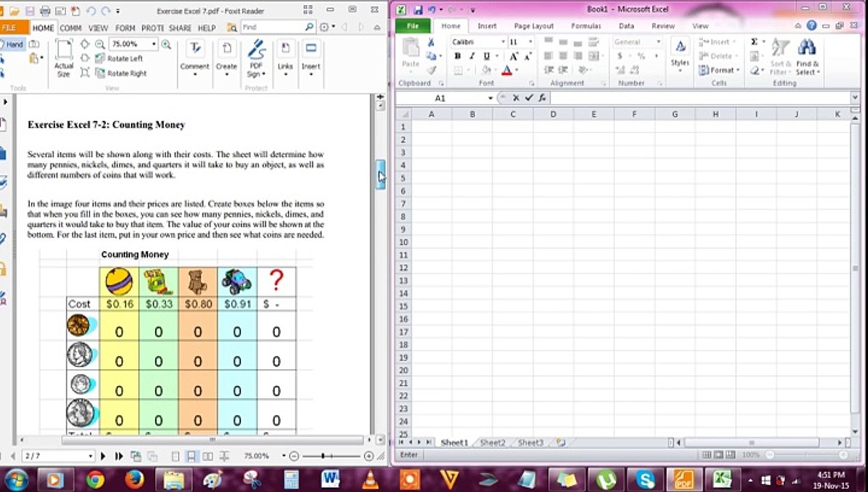Click the green File button in Excel

pyautogui.click(x=413, y=26)
